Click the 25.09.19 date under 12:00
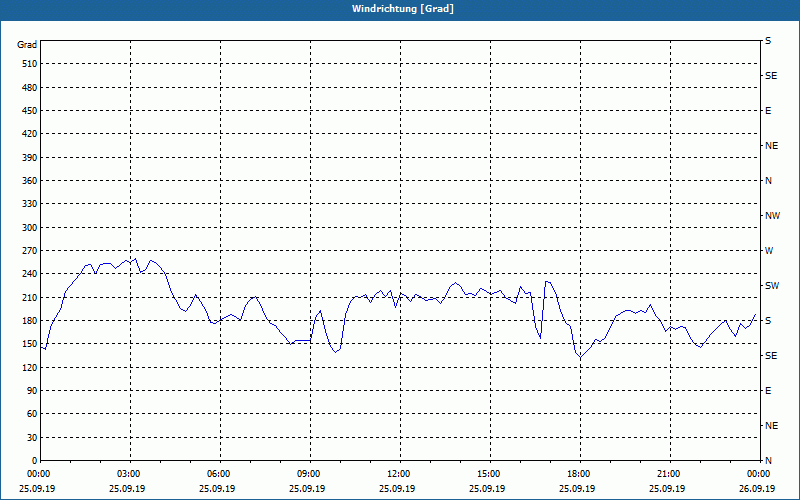Image resolution: width=800 pixels, height=500 pixels. pyautogui.click(x=397, y=488)
